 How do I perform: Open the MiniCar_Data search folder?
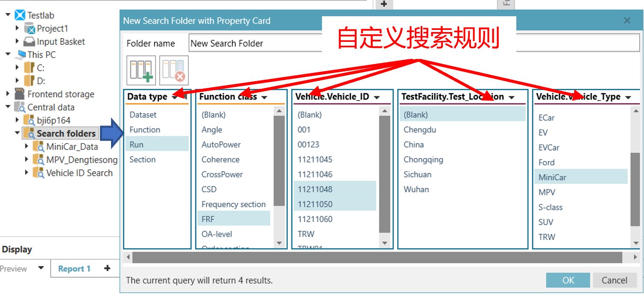pos(72,147)
